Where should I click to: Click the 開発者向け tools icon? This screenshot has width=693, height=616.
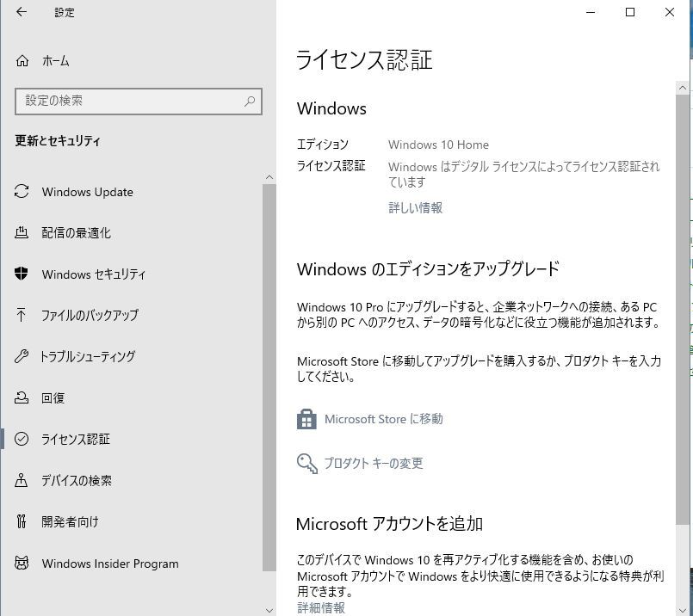pos(22,521)
